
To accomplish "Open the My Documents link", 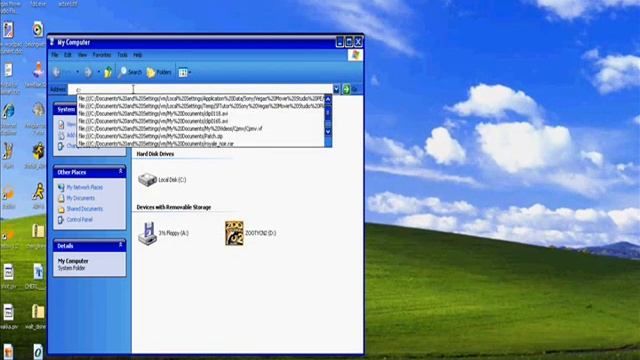I will [x=80, y=198].
